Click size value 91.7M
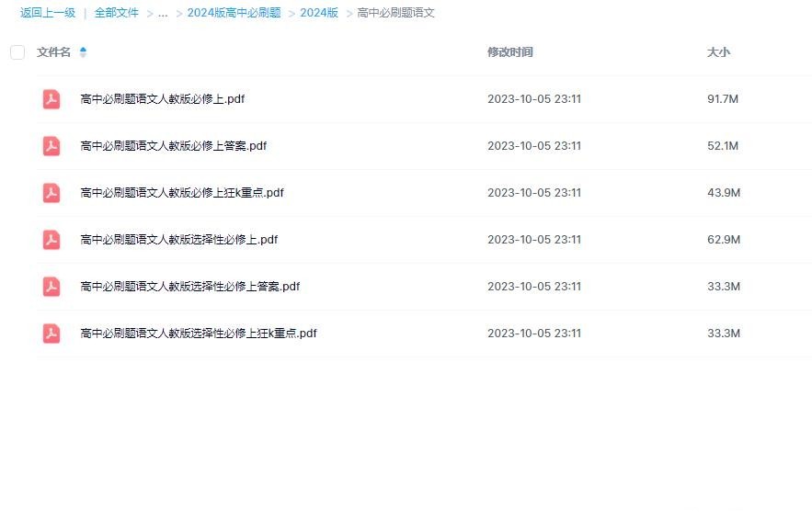 (723, 99)
